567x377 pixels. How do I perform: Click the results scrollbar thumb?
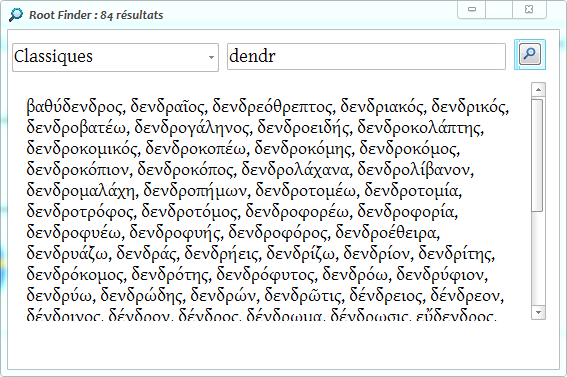pos(537,155)
